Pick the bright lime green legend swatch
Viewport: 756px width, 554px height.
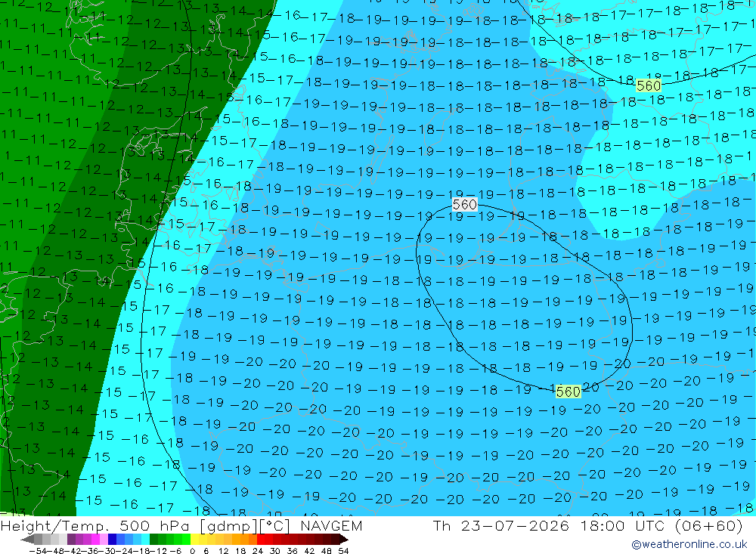[186, 539]
